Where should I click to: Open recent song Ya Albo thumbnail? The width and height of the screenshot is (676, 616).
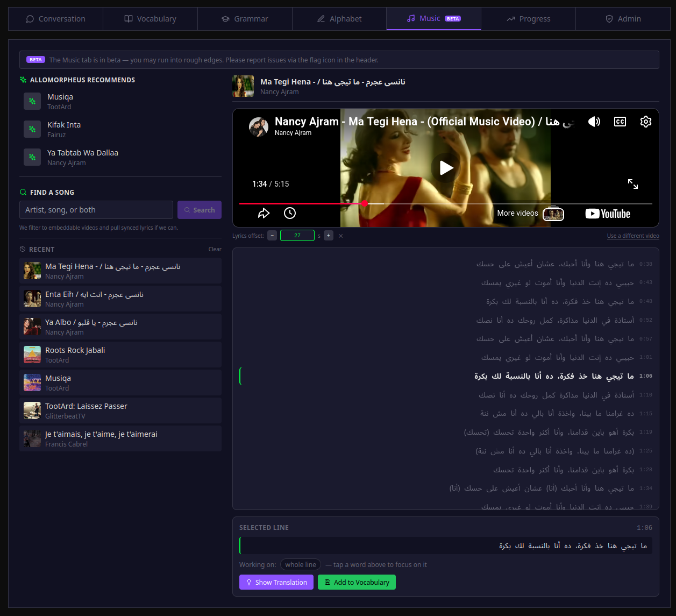[32, 327]
